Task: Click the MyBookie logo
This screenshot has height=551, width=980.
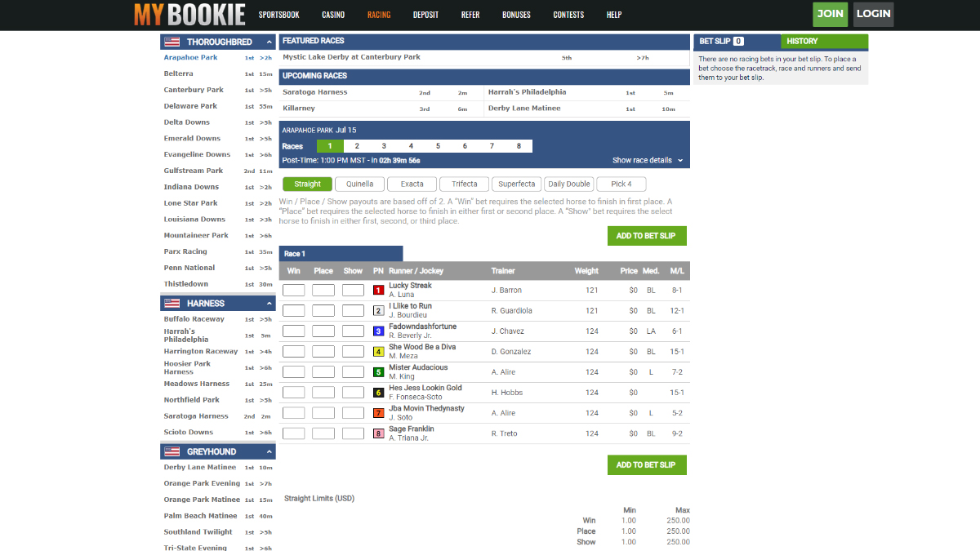Action: [189, 15]
